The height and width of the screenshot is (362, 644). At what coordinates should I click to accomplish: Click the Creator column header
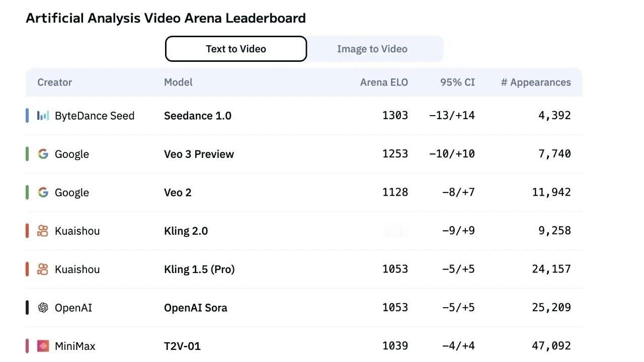[55, 82]
